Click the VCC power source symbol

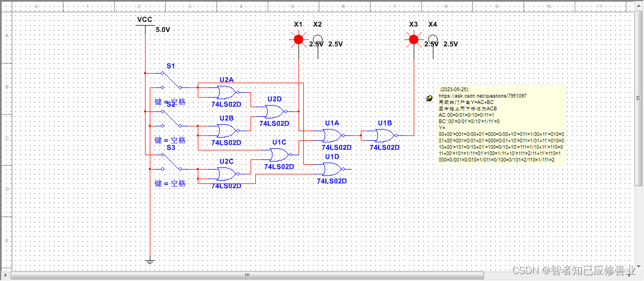point(145,25)
